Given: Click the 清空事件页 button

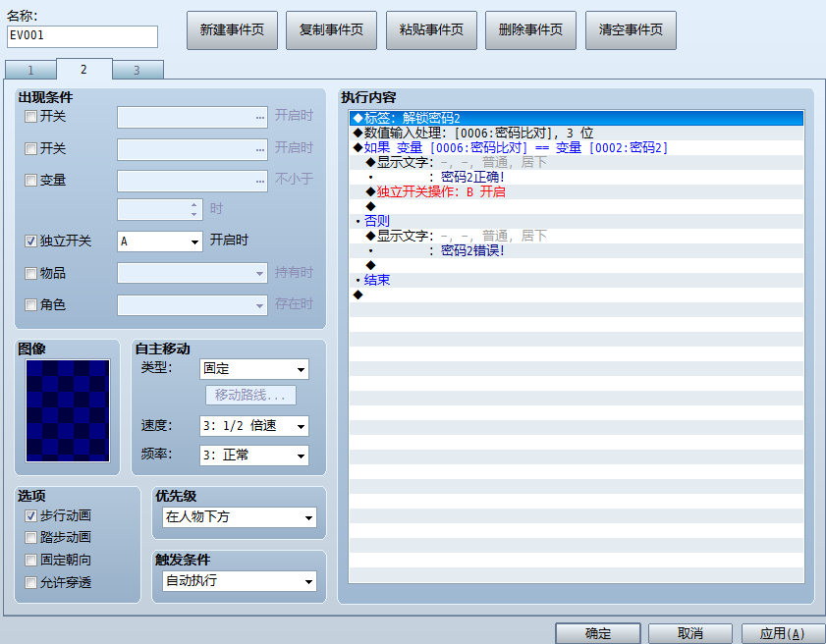Looking at the screenshot, I should coord(631,30).
